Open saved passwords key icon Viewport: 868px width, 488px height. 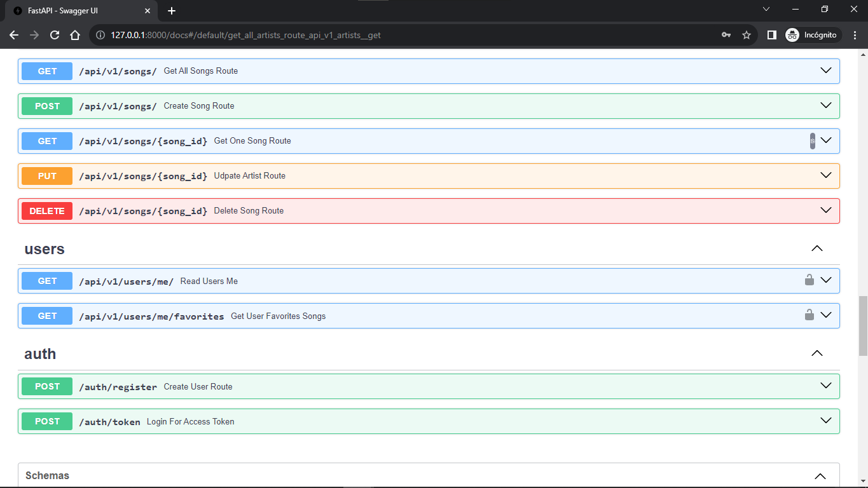point(726,35)
